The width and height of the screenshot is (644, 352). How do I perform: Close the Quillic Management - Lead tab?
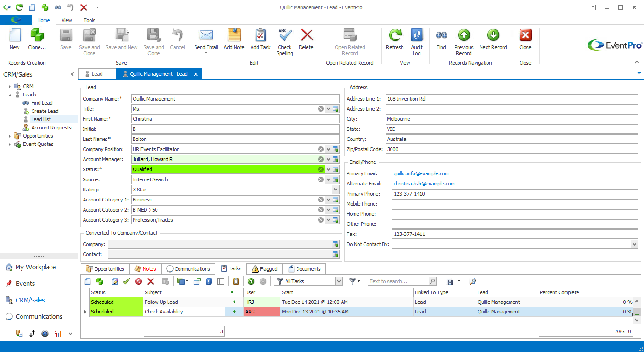click(x=196, y=74)
